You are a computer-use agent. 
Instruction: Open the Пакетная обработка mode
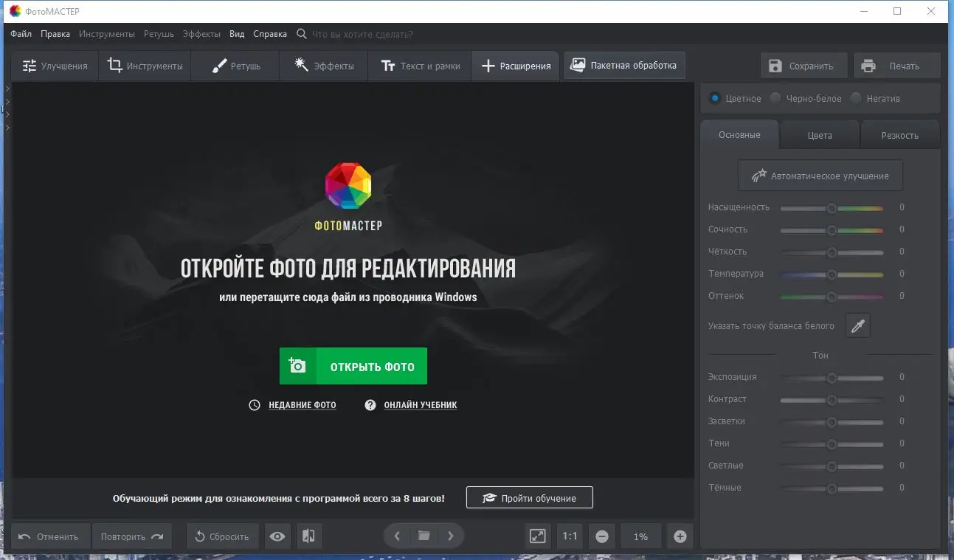[x=624, y=65]
